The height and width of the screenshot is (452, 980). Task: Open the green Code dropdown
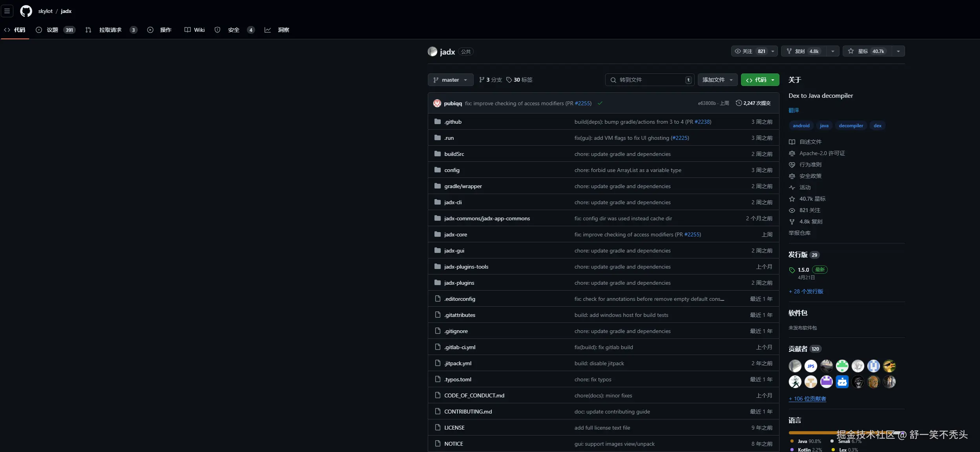pos(760,80)
